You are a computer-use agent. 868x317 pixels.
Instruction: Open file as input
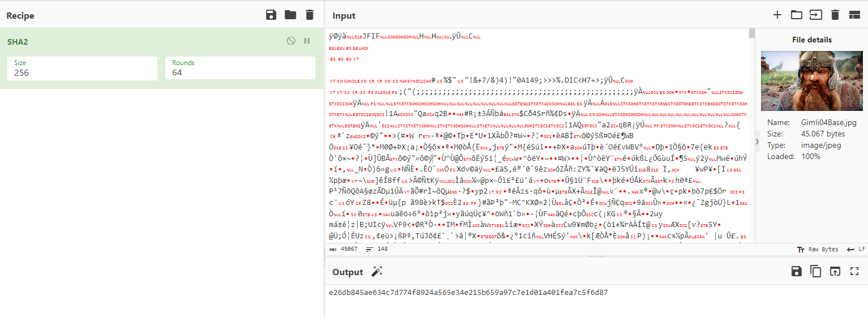click(816, 15)
